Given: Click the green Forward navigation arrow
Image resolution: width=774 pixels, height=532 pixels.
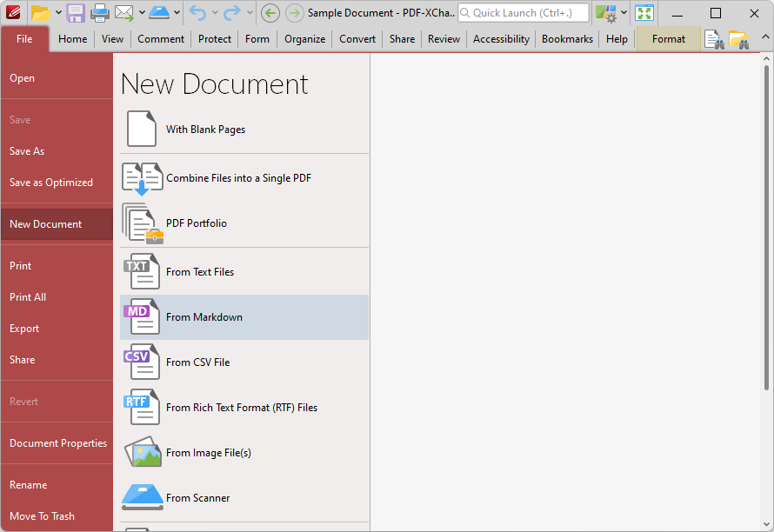Looking at the screenshot, I should pyautogui.click(x=295, y=13).
